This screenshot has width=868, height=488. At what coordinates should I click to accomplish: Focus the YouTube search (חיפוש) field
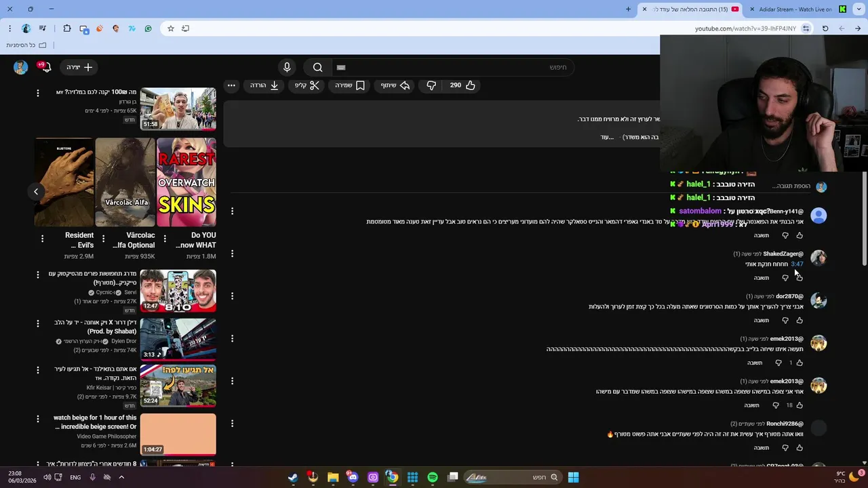(x=453, y=67)
